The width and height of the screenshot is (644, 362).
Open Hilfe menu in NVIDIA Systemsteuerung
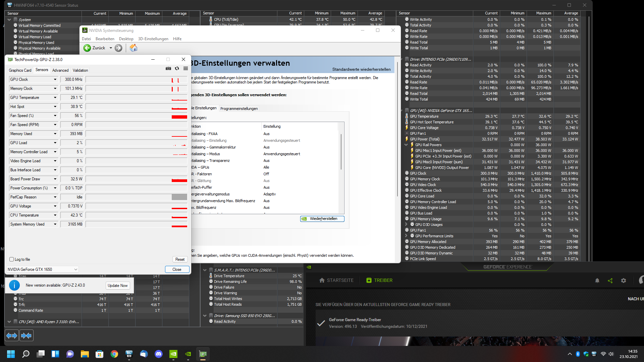coord(177,39)
